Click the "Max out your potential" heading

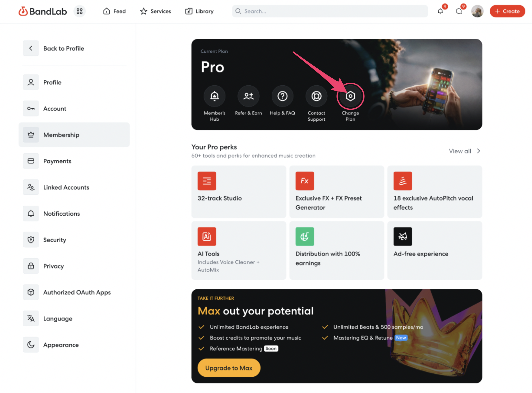[255, 311]
